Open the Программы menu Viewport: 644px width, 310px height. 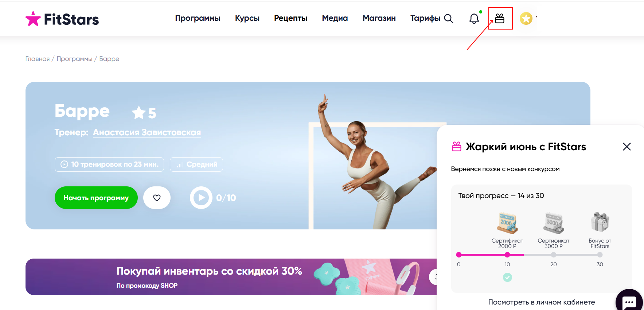coord(198,18)
